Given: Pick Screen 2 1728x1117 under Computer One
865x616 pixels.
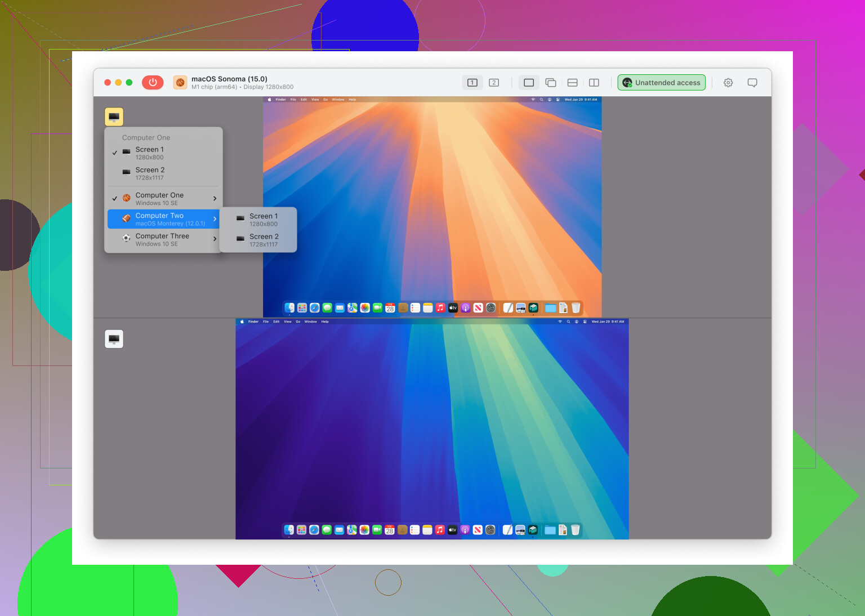Looking at the screenshot, I should [150, 173].
